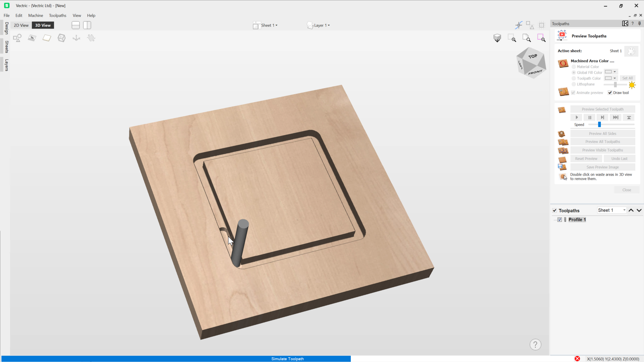Open the Sheet 1 dropdown in toolbar

click(x=269, y=25)
